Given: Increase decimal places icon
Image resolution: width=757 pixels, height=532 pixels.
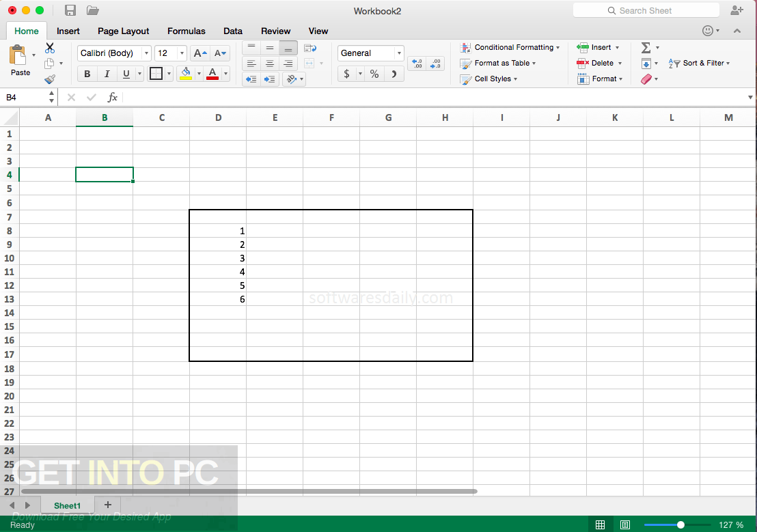Looking at the screenshot, I should 417,64.
